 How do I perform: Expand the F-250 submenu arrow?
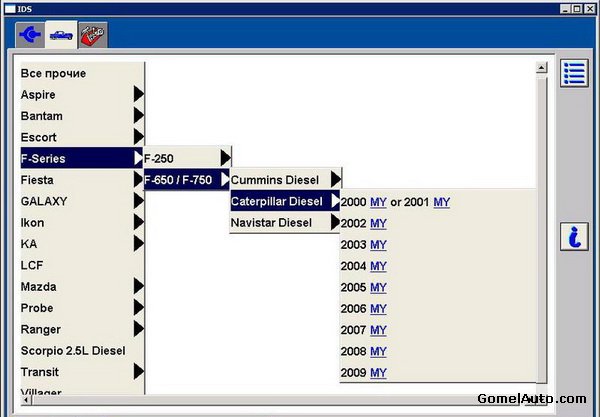pos(226,158)
